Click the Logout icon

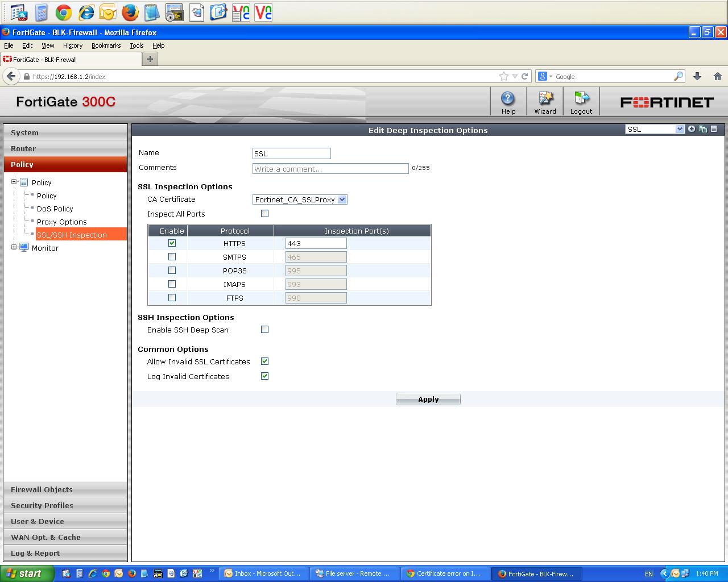pos(581,101)
